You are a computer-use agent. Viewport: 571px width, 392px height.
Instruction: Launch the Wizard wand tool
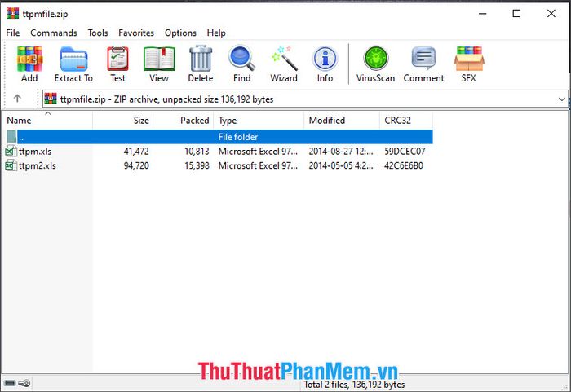[x=284, y=59]
